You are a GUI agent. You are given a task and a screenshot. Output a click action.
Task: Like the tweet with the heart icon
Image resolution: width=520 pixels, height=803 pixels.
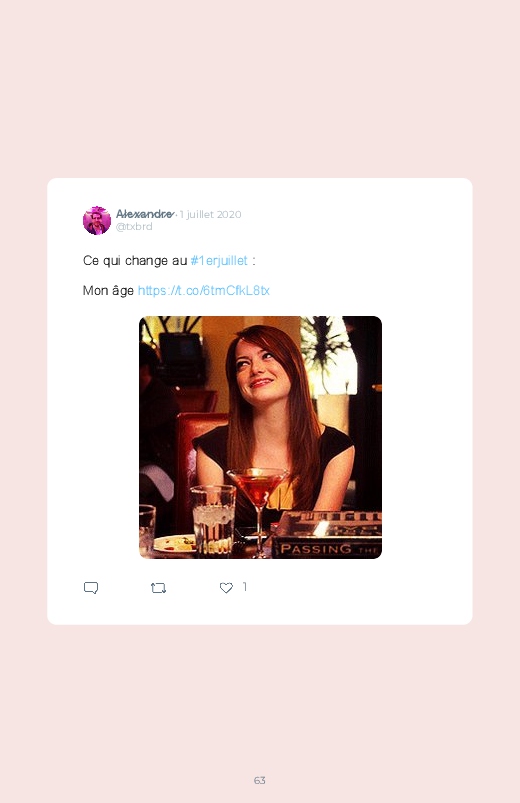pos(226,588)
